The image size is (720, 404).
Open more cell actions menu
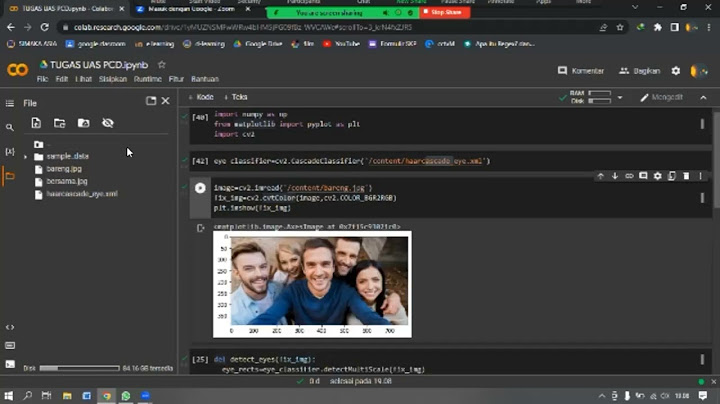(700, 176)
